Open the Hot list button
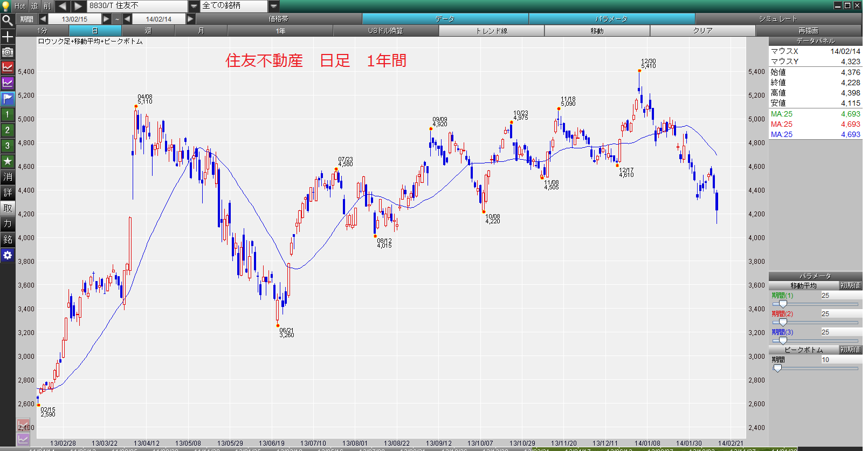This screenshot has height=451, width=868. [x=20, y=6]
